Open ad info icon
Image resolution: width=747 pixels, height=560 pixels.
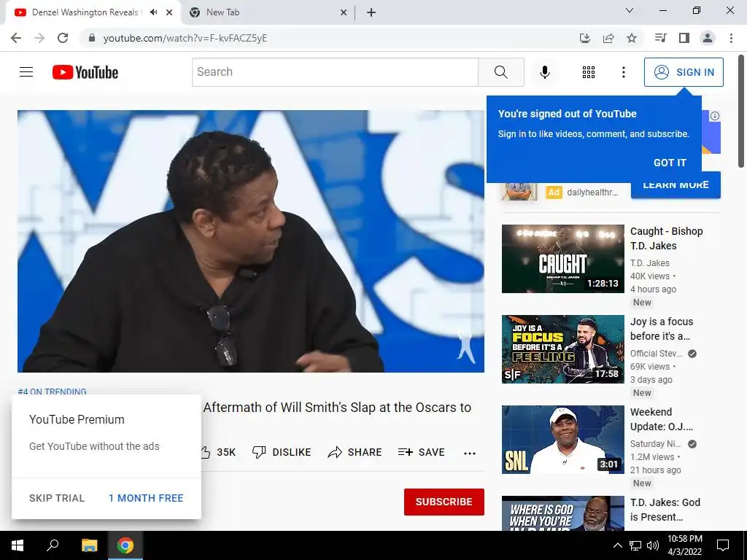[715, 116]
